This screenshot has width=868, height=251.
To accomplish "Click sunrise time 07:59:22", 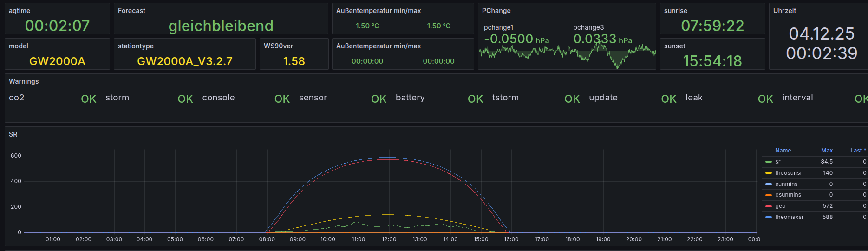I will pyautogui.click(x=712, y=26).
